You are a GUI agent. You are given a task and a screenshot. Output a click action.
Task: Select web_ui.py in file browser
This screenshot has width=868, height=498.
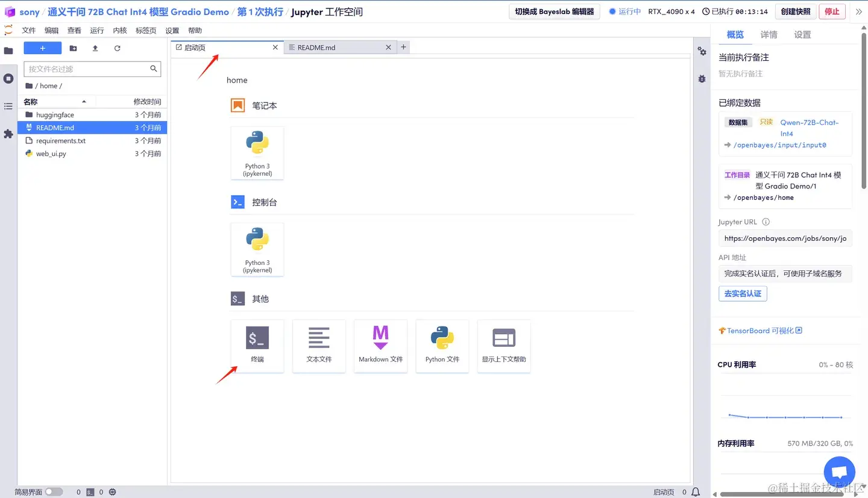(92, 154)
